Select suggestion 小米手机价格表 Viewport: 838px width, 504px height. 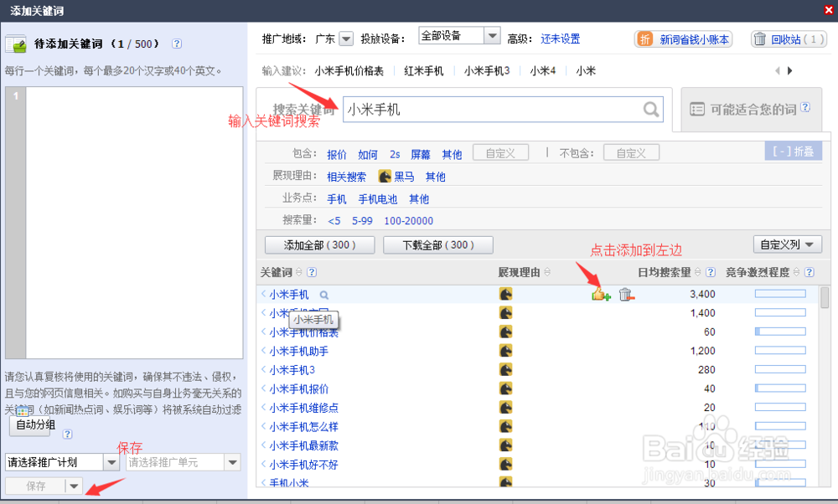[x=349, y=71]
